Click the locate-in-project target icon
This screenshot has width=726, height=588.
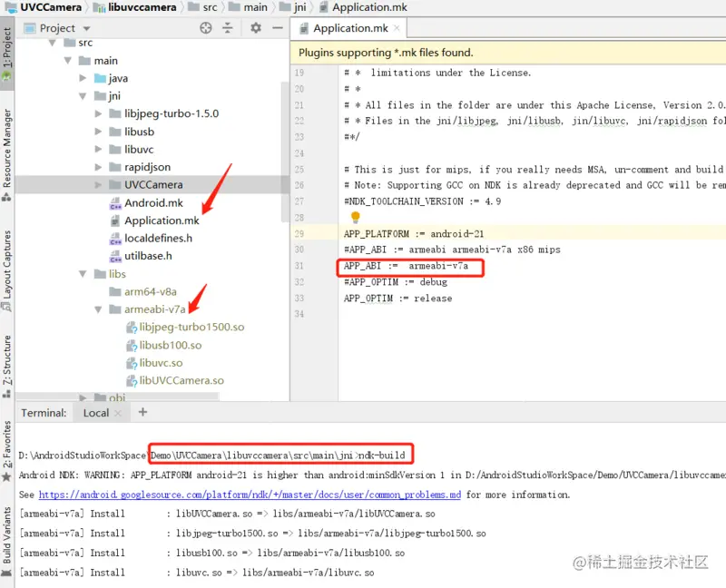tap(206, 28)
